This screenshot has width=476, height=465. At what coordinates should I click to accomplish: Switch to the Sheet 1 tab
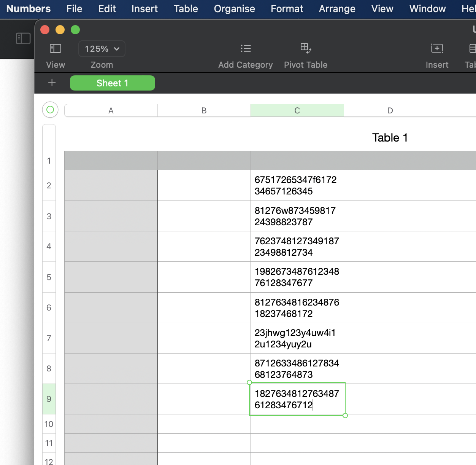(x=113, y=83)
